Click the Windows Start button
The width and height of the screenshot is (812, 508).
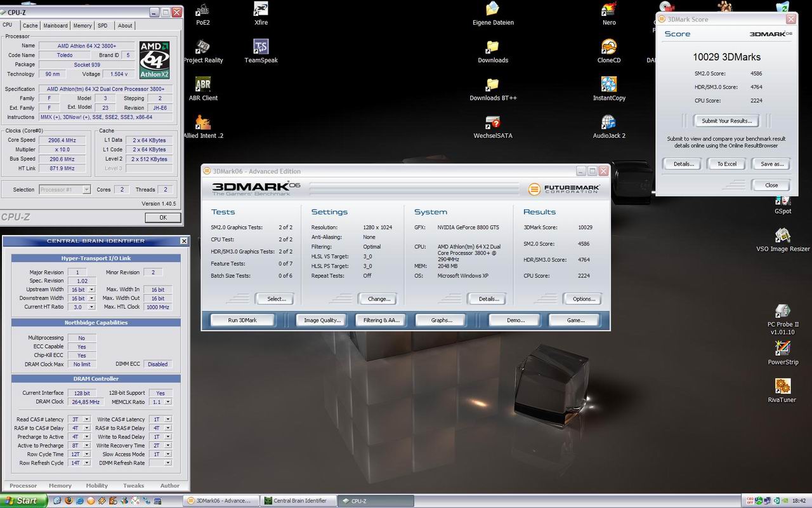click(24, 500)
